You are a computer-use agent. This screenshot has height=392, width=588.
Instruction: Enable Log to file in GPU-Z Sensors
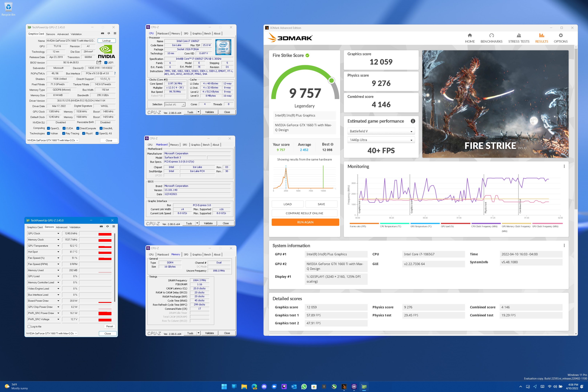pos(29,326)
